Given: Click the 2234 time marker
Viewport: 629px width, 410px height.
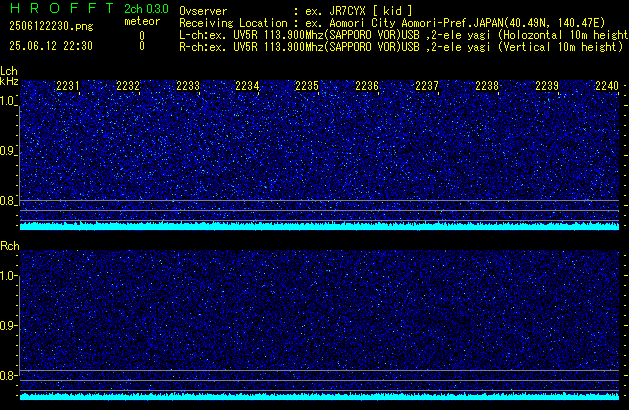Looking at the screenshot, I should coord(247,86).
